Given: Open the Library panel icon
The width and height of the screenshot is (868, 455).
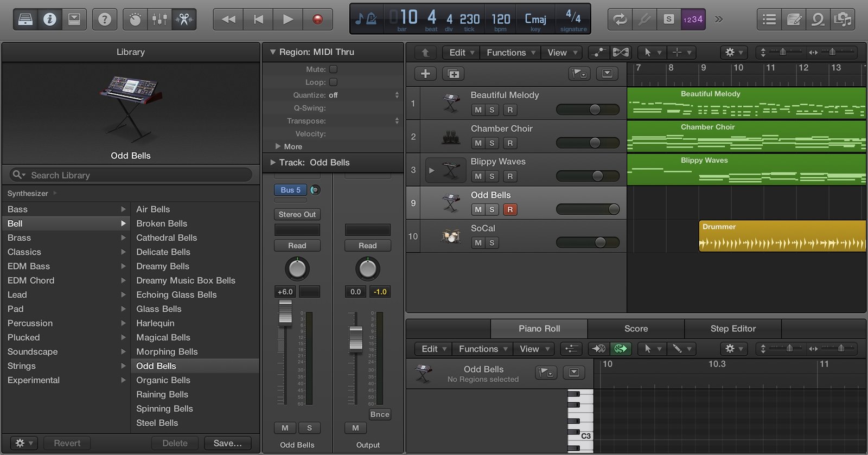Looking at the screenshot, I should click(25, 20).
